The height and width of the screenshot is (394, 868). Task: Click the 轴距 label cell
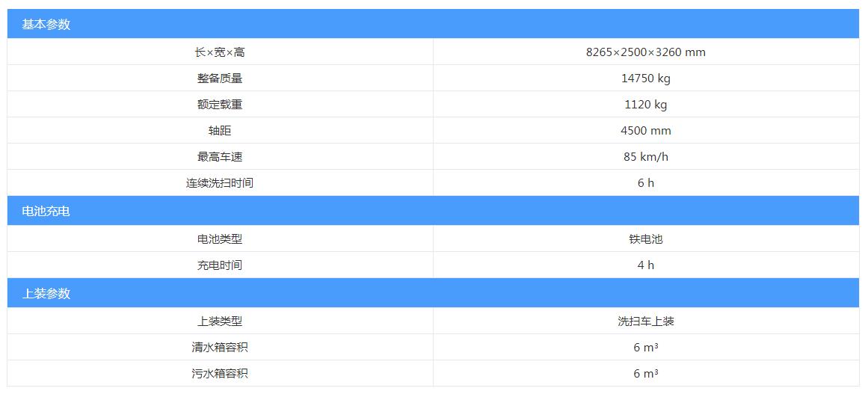pos(220,131)
